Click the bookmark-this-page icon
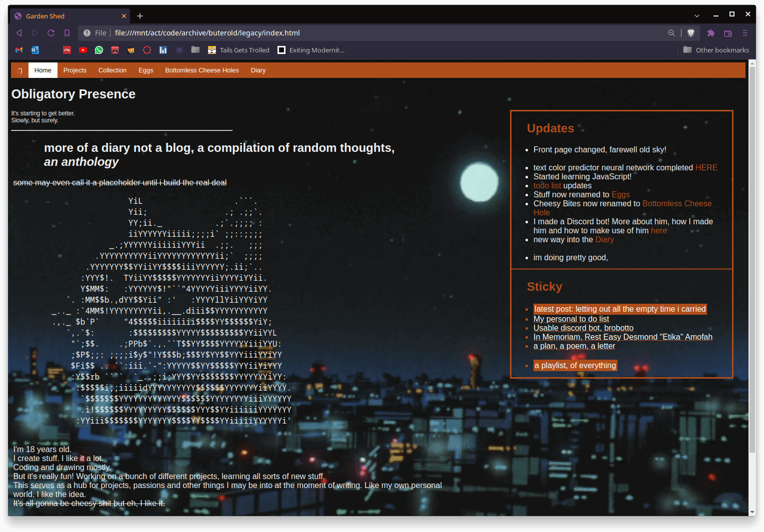The width and height of the screenshot is (764, 532). coord(67,33)
